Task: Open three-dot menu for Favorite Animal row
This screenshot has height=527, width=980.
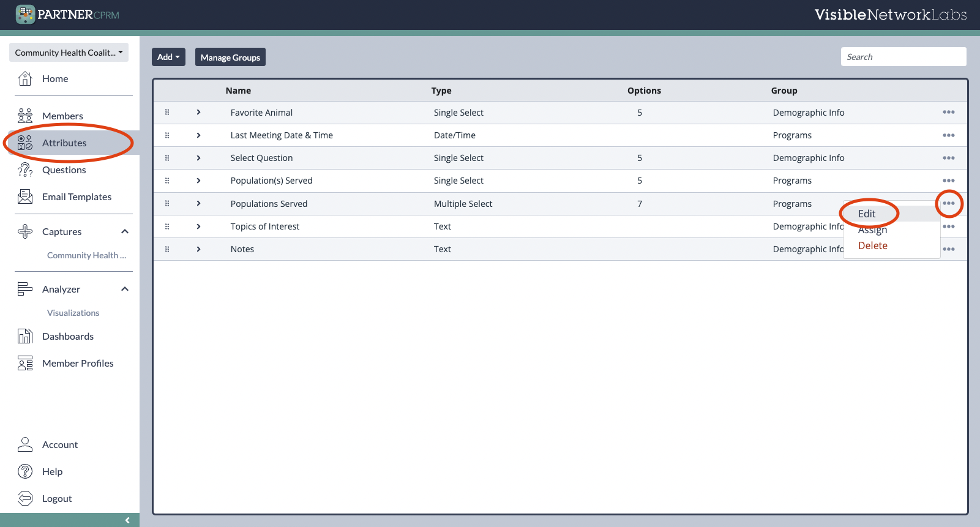Action: pos(948,113)
